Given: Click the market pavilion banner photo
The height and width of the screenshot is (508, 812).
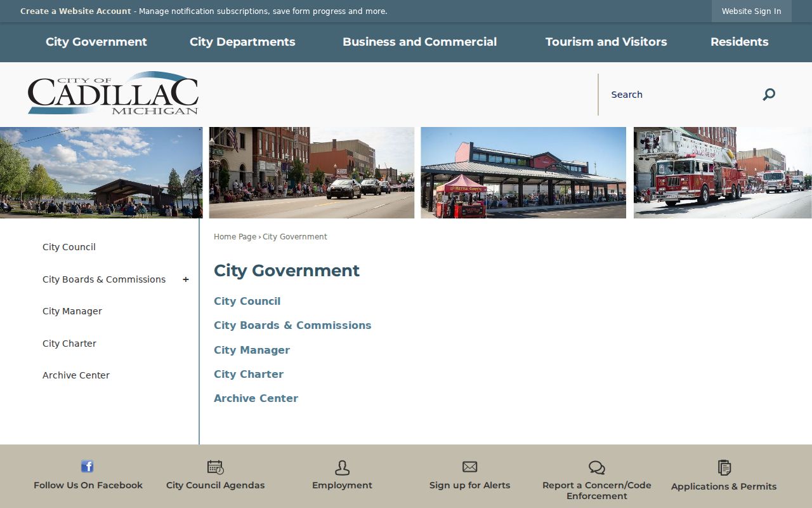Looking at the screenshot, I should 523,173.
